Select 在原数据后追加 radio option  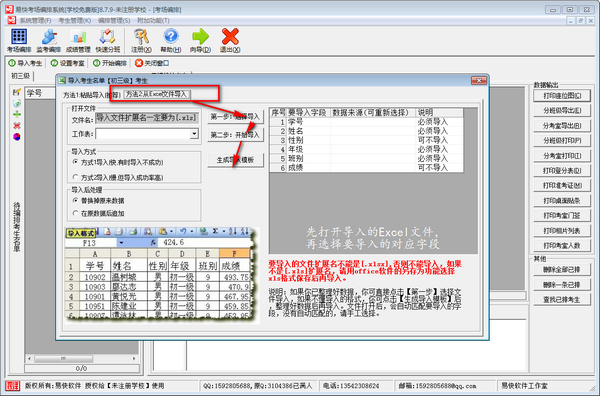pyautogui.click(x=75, y=213)
